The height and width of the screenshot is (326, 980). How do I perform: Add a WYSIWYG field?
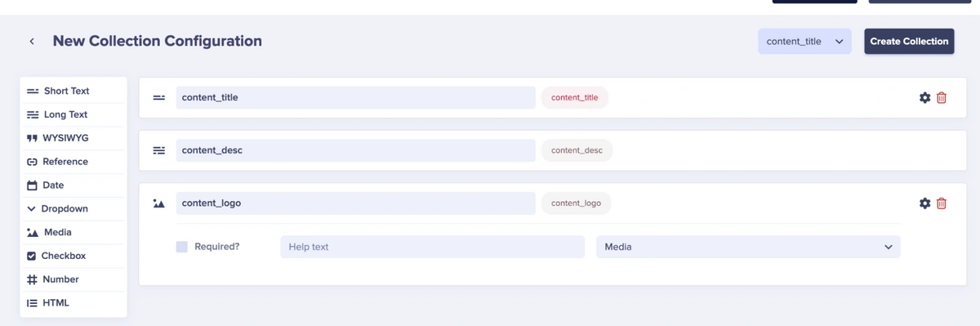point(73,138)
